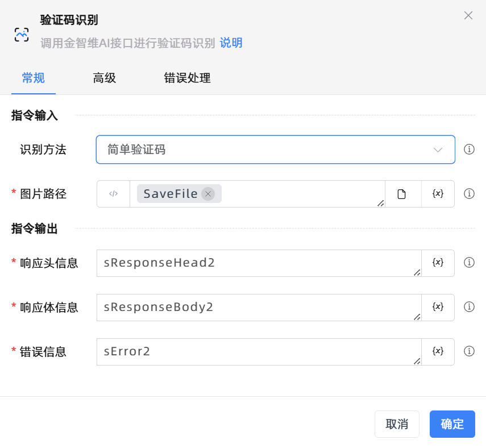The image size is (486, 448).
Task: Remove the SaveFile variable tag
Action: (x=208, y=194)
